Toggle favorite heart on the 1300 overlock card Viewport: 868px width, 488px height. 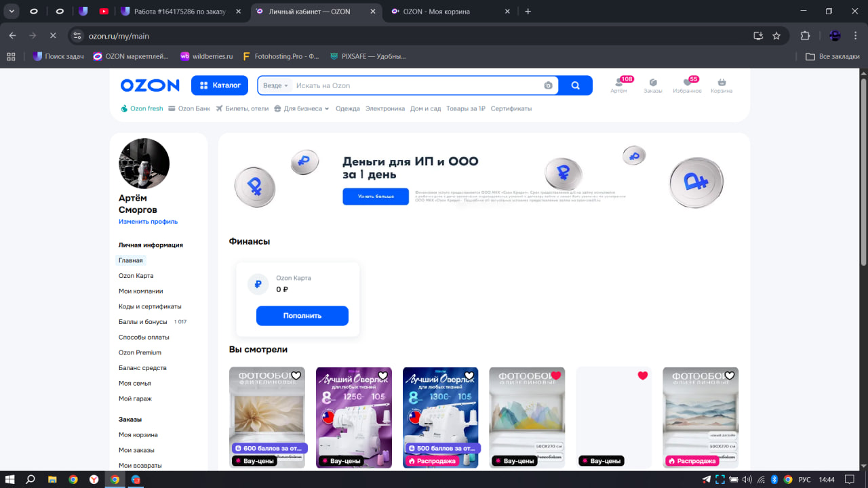coord(469,375)
